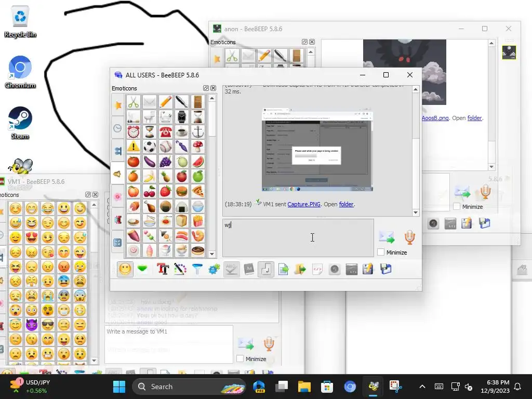Viewport: 532px width, 399px height.
Task: Click round gray camera icon in ALL USERS toolbar
Action: click(x=335, y=270)
